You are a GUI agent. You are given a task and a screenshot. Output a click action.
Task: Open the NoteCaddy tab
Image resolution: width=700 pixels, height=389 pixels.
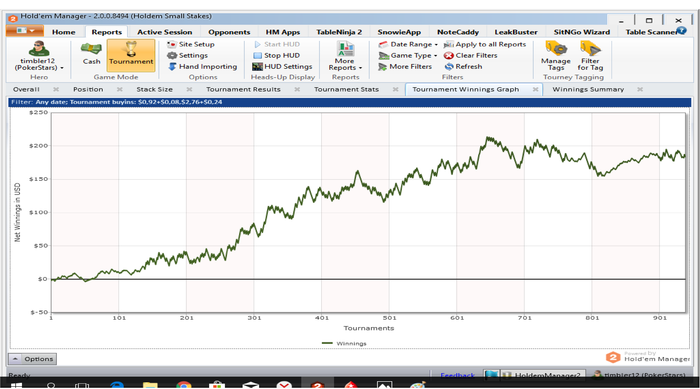click(458, 32)
